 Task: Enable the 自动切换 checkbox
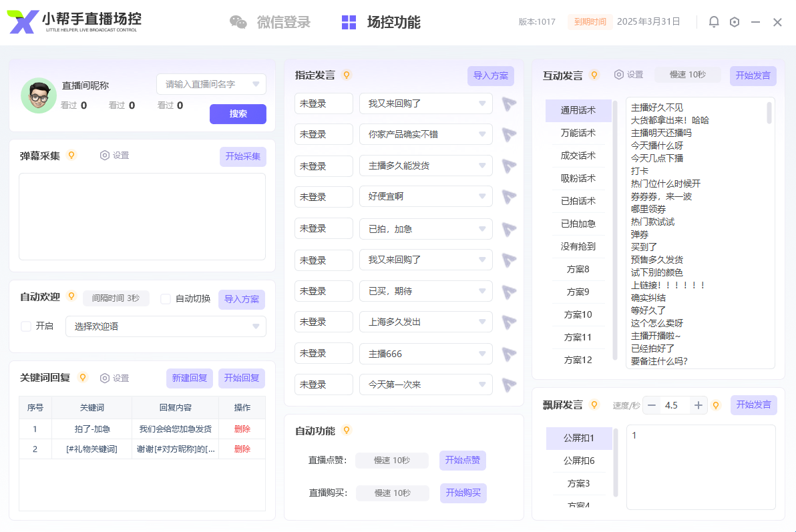point(166,298)
